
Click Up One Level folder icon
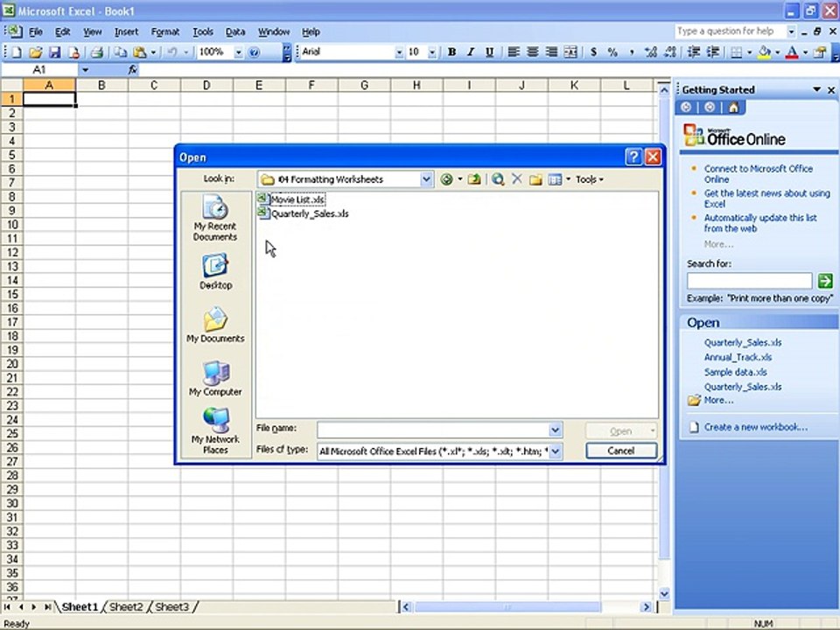473,179
